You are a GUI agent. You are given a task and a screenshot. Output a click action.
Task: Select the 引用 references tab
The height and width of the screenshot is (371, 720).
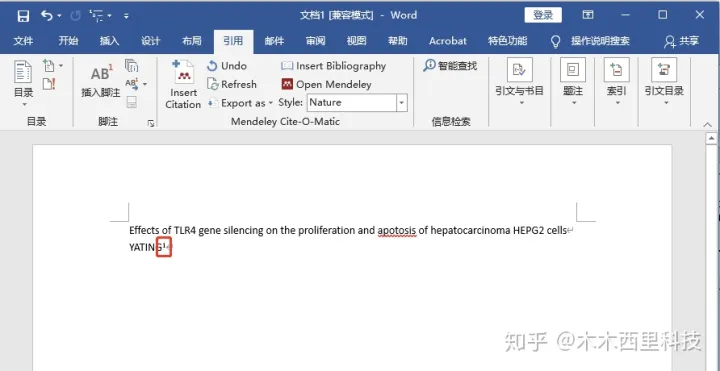tap(233, 41)
